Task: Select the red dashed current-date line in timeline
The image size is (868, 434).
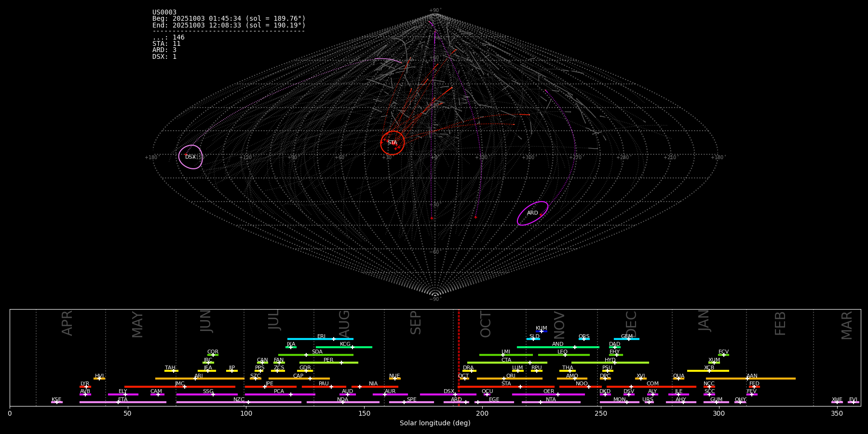Action: pyautogui.click(x=459, y=357)
